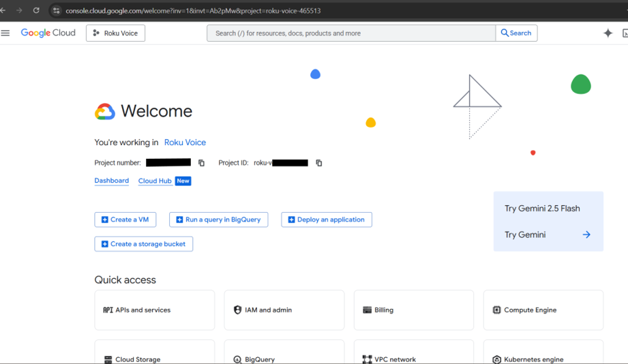Click plus icon on Deploy an application

[291, 219]
